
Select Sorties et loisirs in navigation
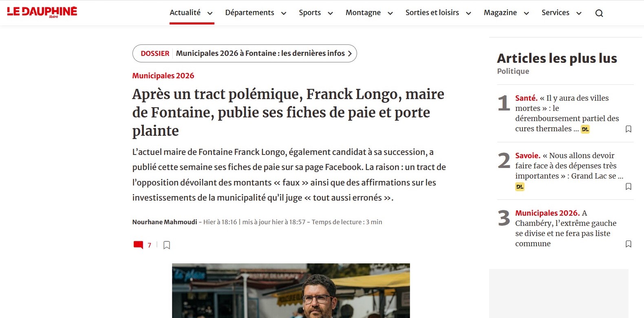tap(432, 13)
